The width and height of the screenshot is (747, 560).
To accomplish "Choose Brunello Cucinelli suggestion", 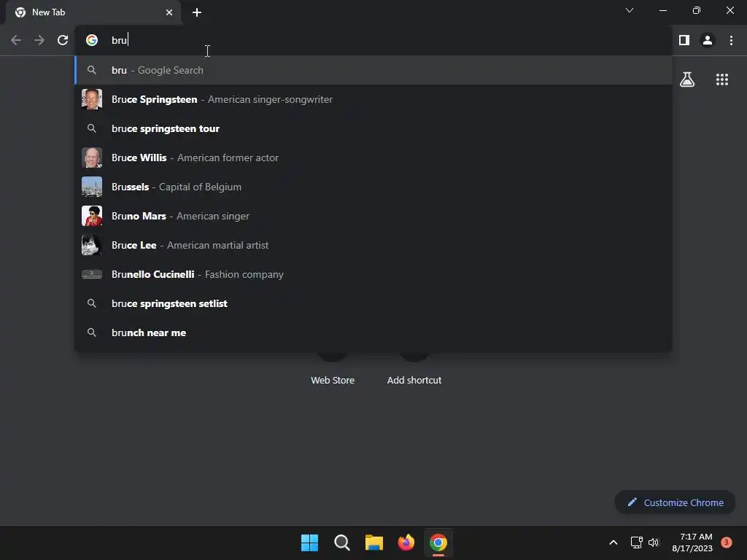I will point(373,274).
